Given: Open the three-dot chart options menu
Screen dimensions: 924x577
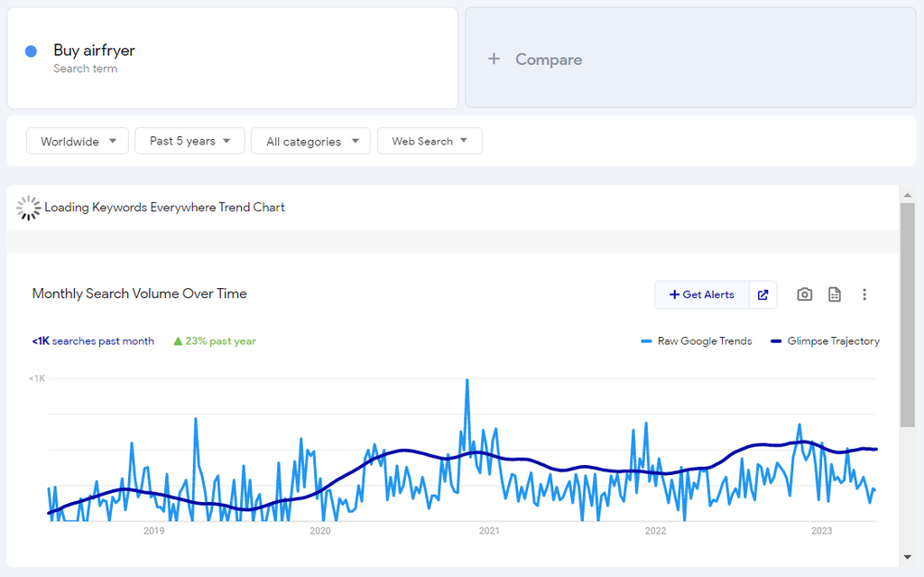Looking at the screenshot, I should pos(865,294).
